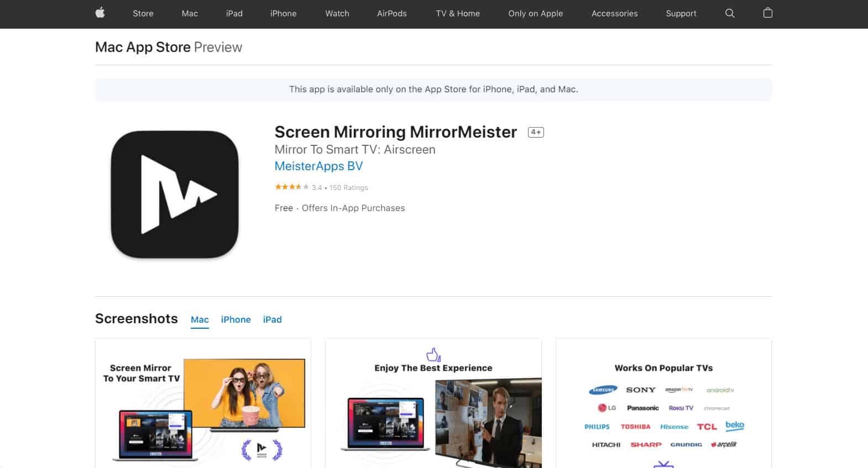The height and width of the screenshot is (468, 868).
Task: Click the thumbs-up icon in the second screenshot
Action: (x=433, y=354)
